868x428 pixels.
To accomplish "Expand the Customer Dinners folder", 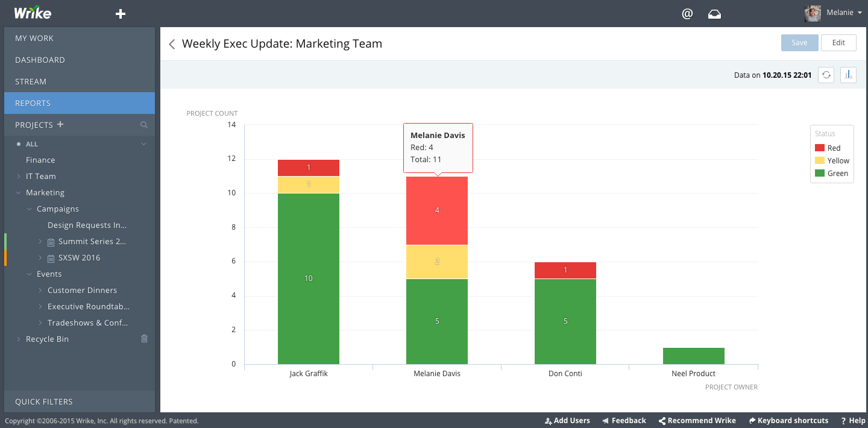I will pos(40,291).
